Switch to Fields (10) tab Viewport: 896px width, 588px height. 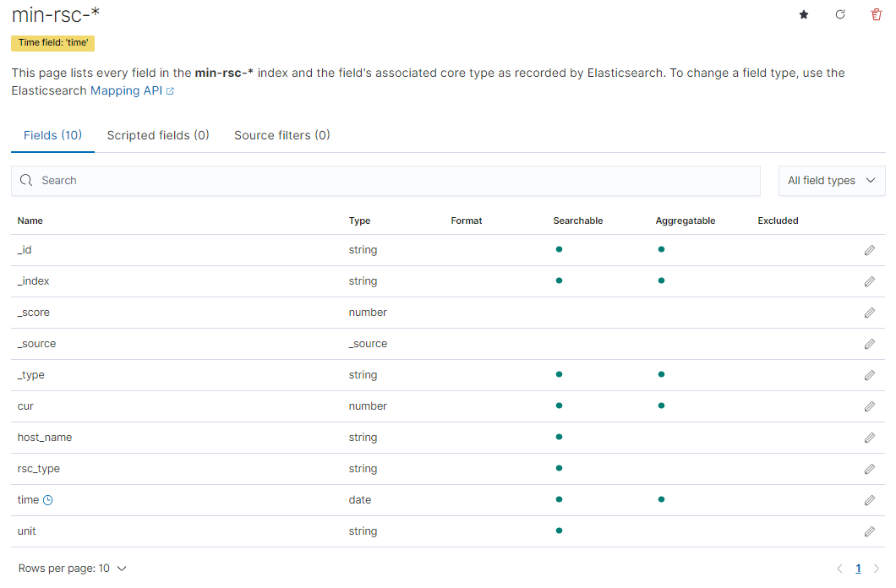click(52, 135)
